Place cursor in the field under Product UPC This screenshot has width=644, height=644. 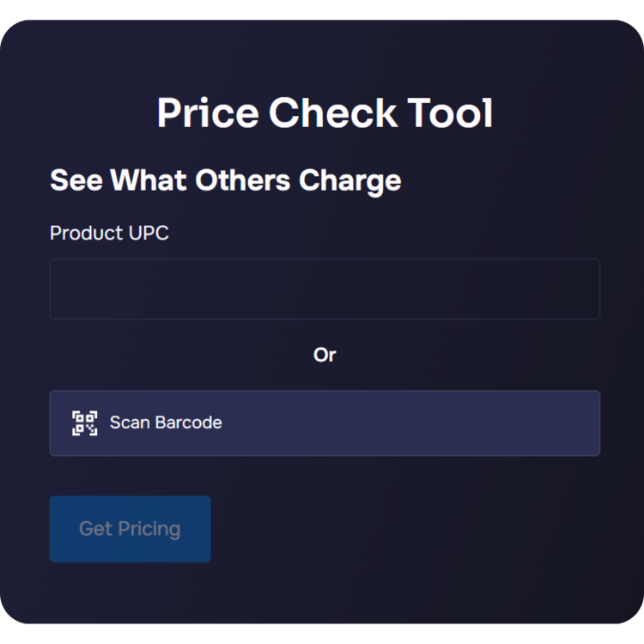[325, 289]
